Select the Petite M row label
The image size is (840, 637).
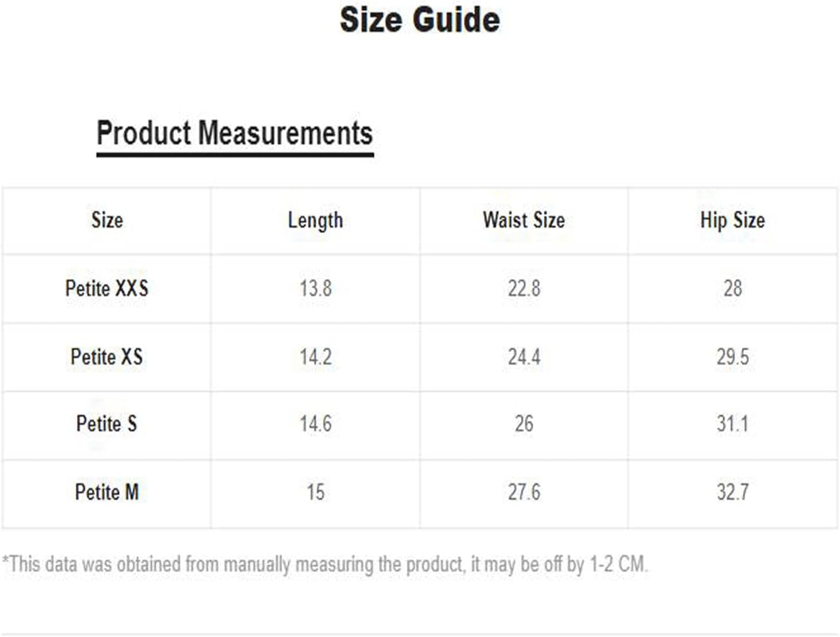click(x=107, y=492)
